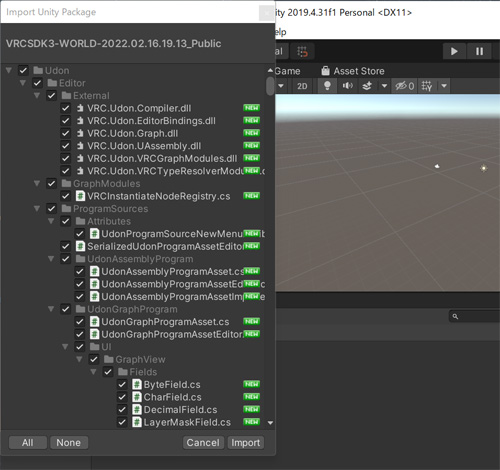The height and width of the screenshot is (470, 500).
Task: Collapse the UI folder
Action: click(x=65, y=347)
